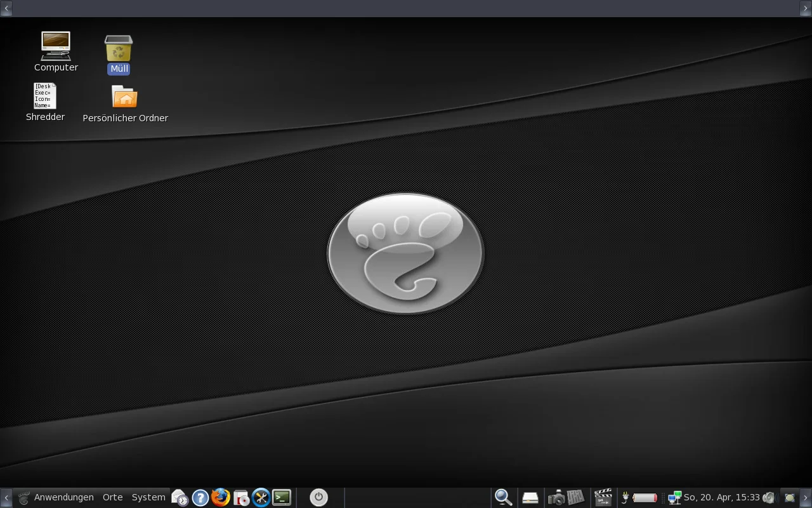This screenshot has width=812, height=508.
Task: Open the wrench and screwdriver settings launcher
Action: pyautogui.click(x=261, y=497)
